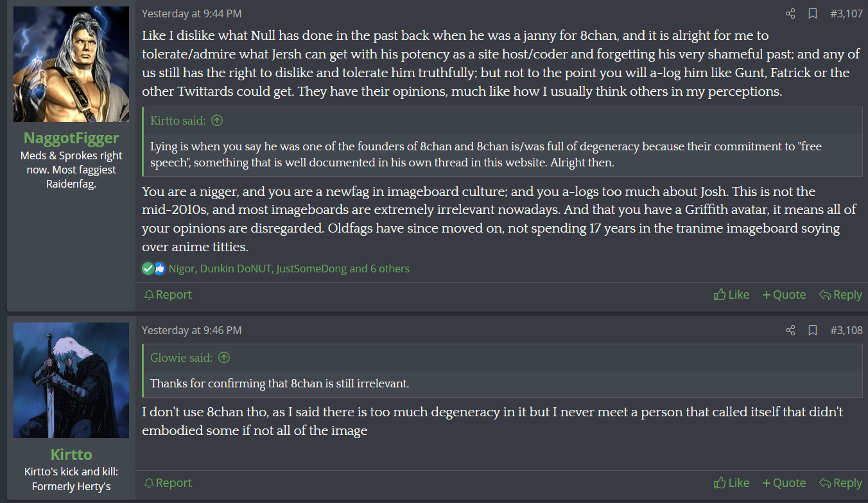Reply to post #3,108 with the arrow button

tap(840, 483)
